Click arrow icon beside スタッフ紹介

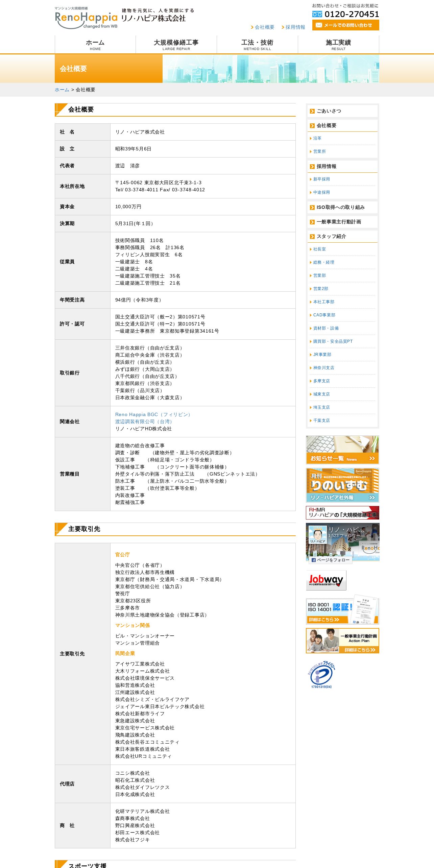tap(312, 237)
